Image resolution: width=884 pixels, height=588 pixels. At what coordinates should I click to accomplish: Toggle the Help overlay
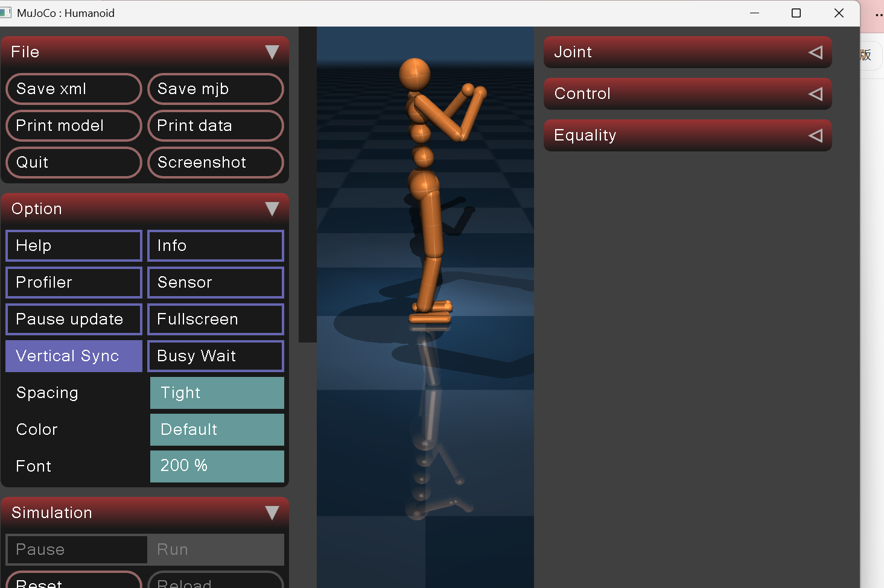coord(74,245)
